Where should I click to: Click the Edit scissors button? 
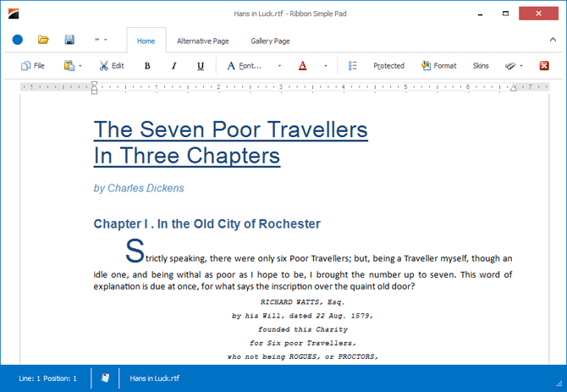tap(111, 66)
